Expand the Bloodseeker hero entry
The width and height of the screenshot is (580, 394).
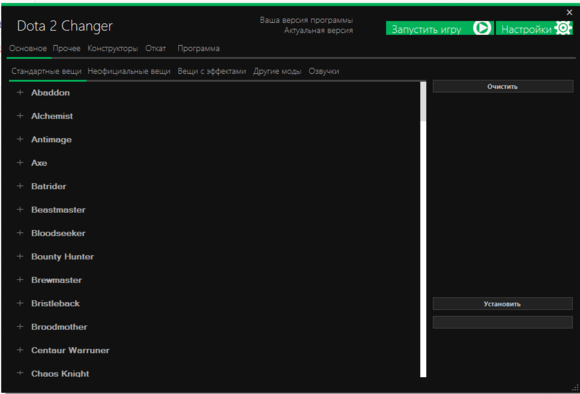(20, 233)
